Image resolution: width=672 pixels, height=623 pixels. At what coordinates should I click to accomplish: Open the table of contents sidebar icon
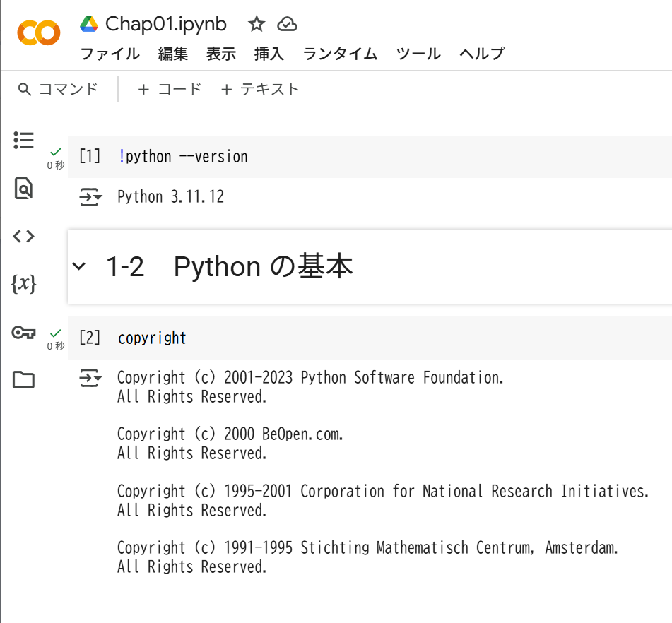click(23, 141)
